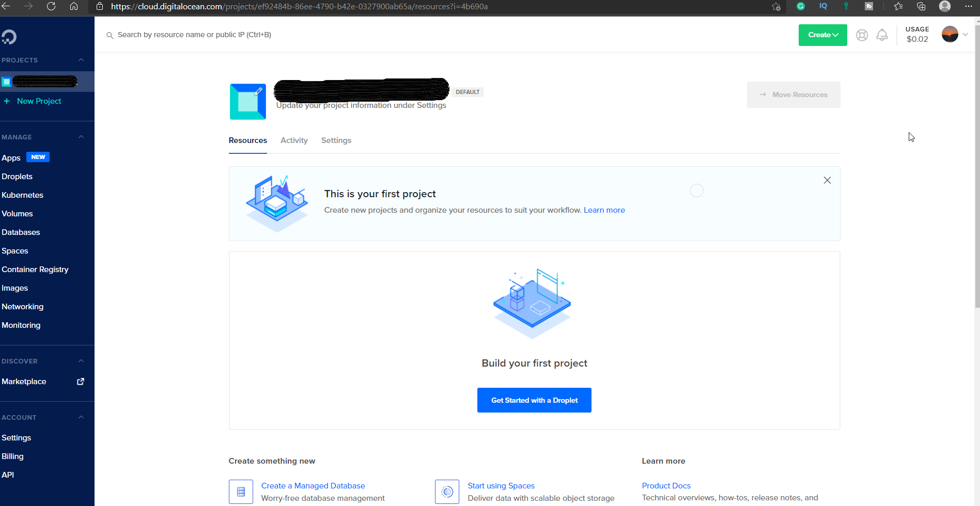Open Create a Managed Database link
980x506 pixels.
[x=313, y=486]
